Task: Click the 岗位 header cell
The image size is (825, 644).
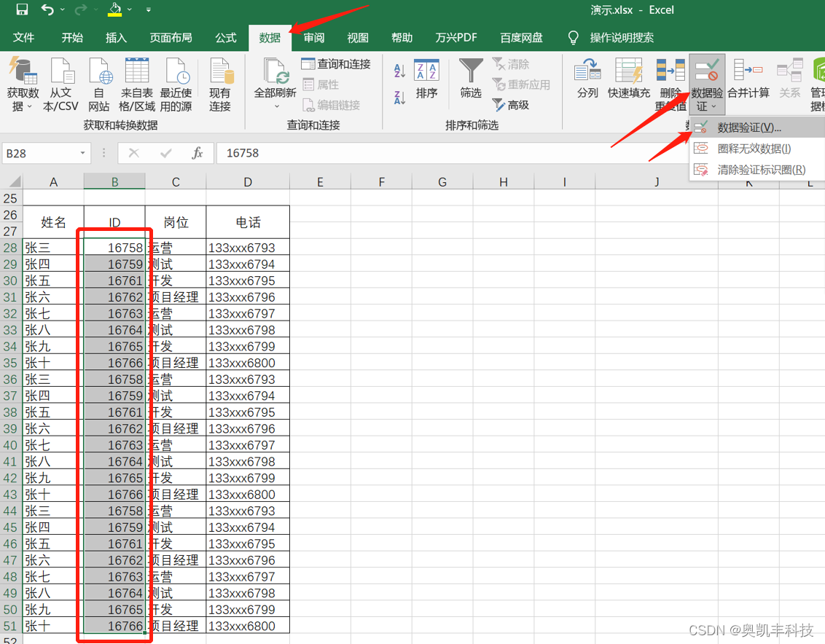Action: pyautogui.click(x=176, y=223)
